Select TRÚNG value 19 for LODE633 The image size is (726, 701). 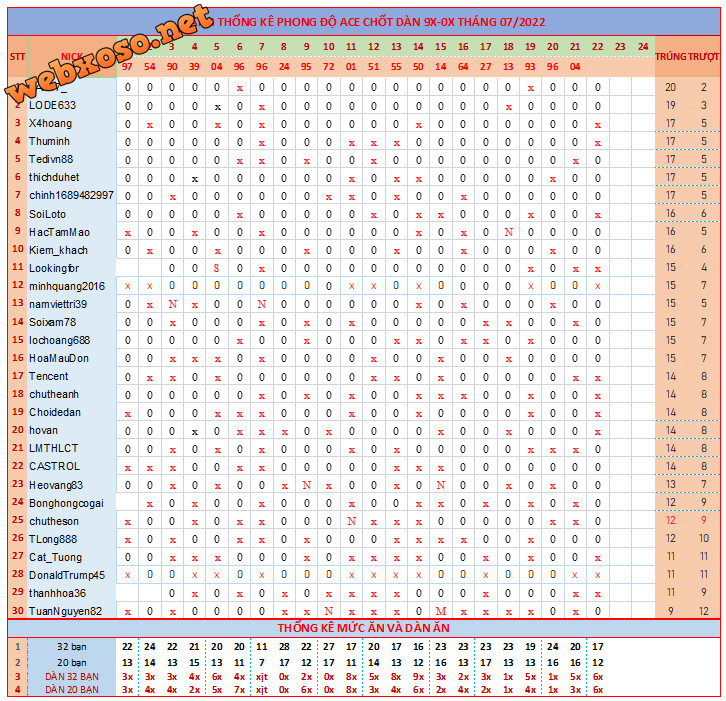click(x=670, y=105)
